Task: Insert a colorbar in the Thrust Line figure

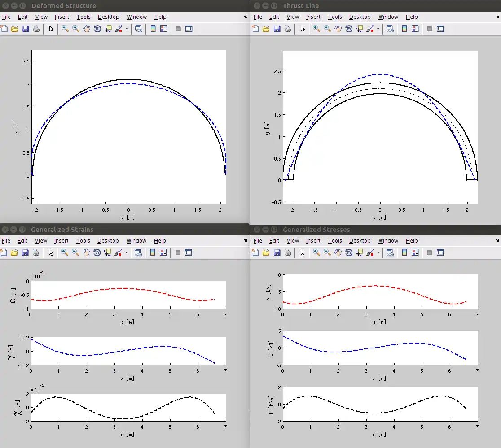Action: pos(404,29)
